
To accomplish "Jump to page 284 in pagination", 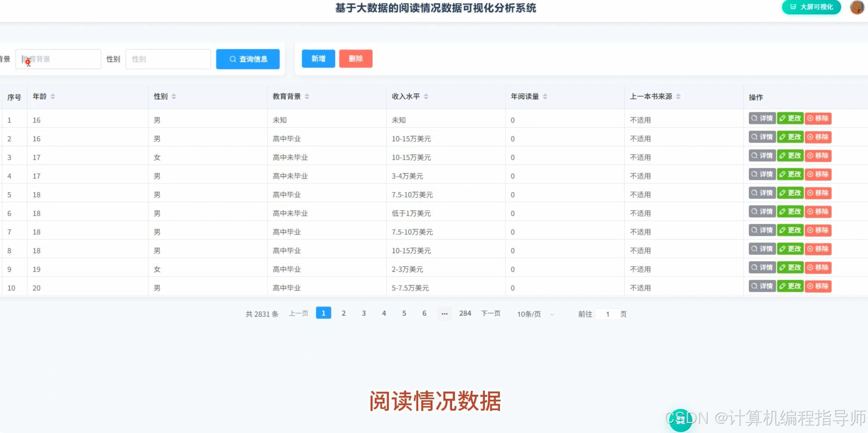I will click(x=465, y=313).
